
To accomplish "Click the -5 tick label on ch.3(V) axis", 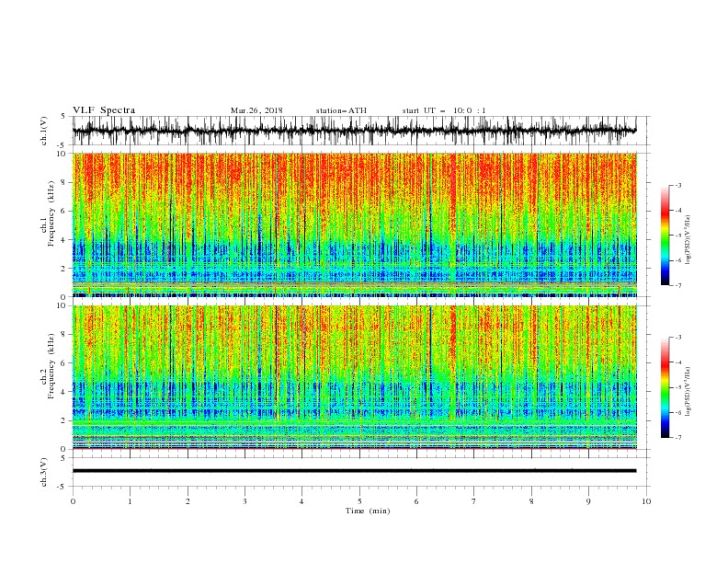I will pyautogui.click(x=63, y=487).
